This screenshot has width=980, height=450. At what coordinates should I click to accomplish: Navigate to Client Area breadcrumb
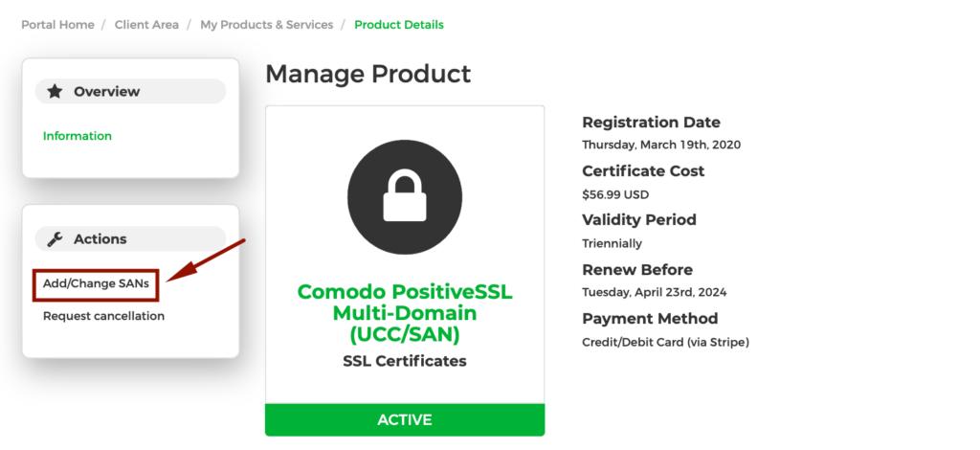coord(146,25)
